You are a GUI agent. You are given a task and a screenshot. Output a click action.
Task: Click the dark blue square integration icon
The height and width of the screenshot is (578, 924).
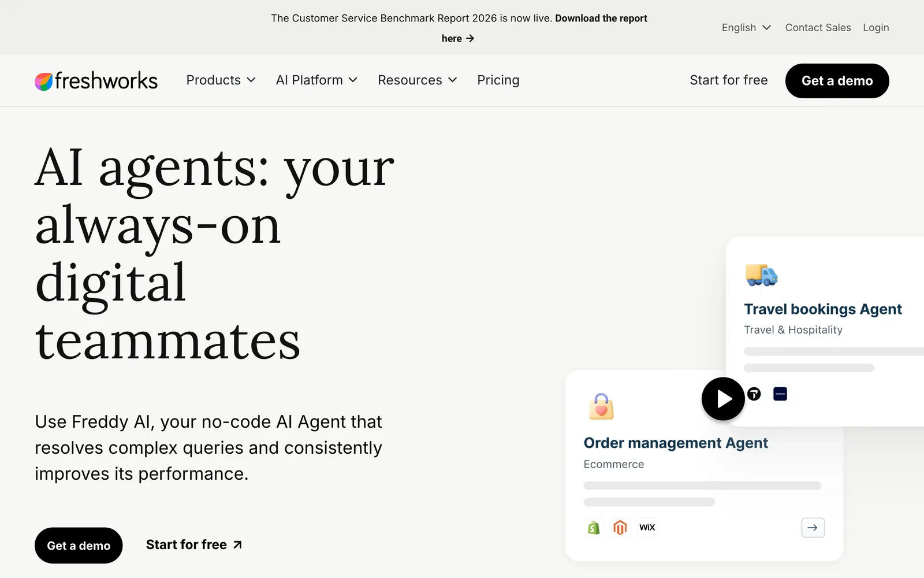pos(780,394)
